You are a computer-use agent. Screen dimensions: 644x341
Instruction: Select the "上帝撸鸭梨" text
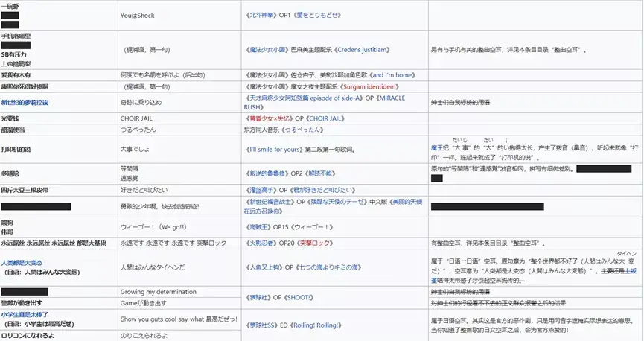16,64
